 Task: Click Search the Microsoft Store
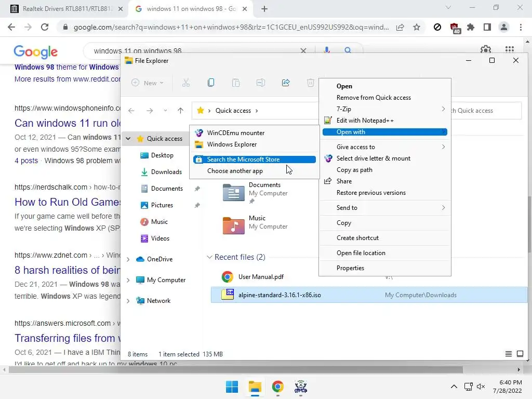255,159
